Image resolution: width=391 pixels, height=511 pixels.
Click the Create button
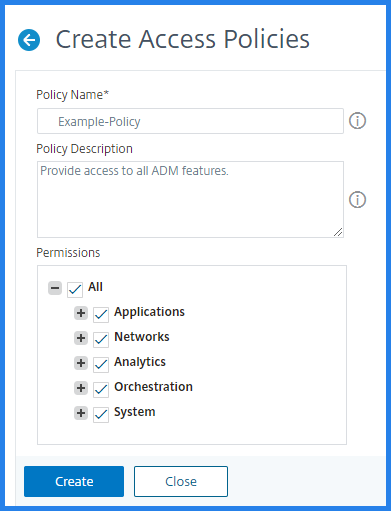pos(74,481)
